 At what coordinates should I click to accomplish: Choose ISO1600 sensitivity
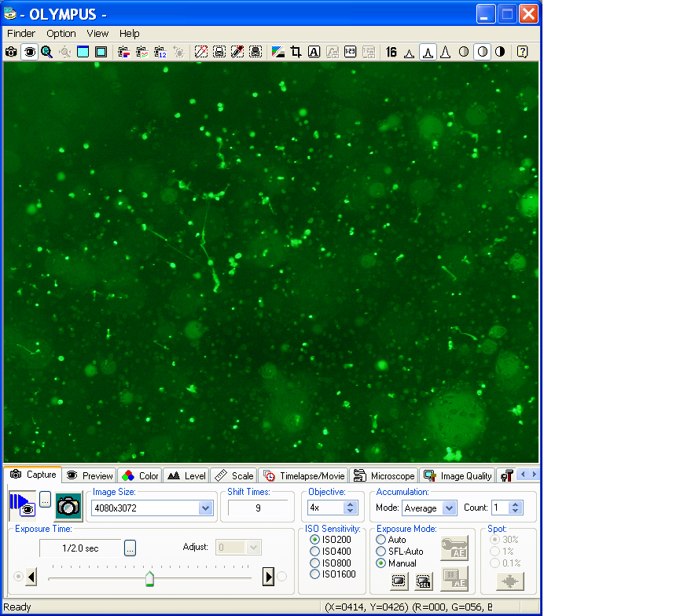[x=315, y=574]
